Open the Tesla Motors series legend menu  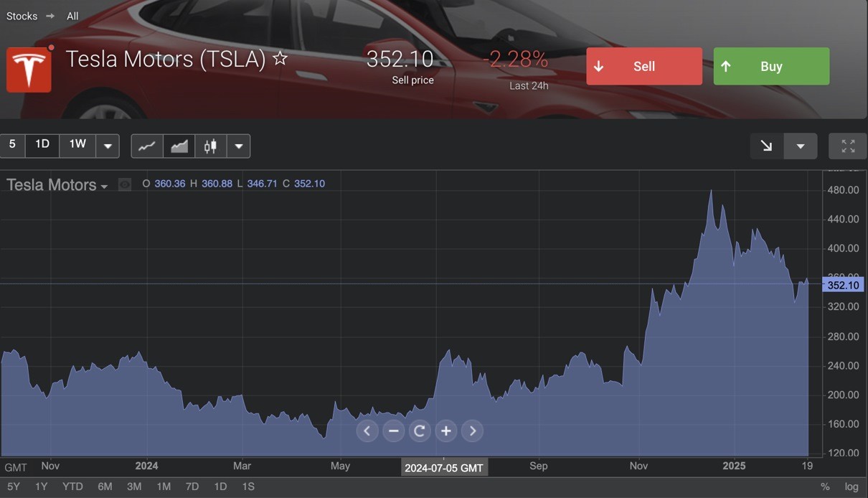tap(57, 184)
